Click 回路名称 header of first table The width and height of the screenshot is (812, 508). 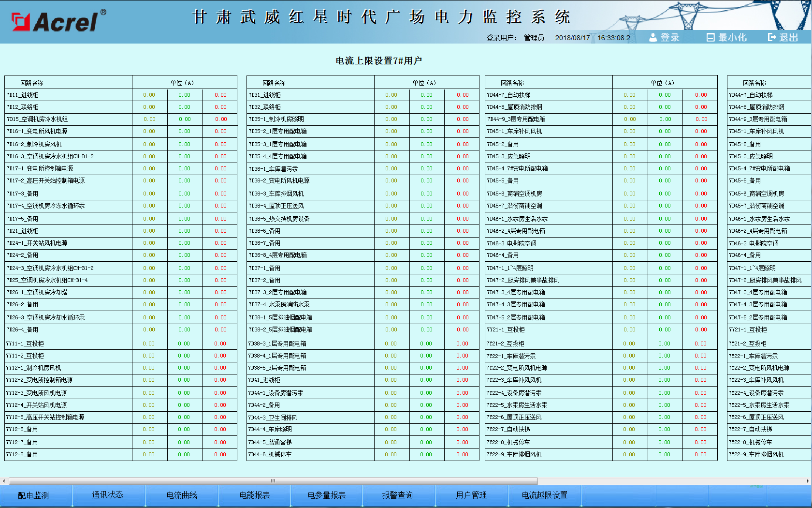pos(32,83)
